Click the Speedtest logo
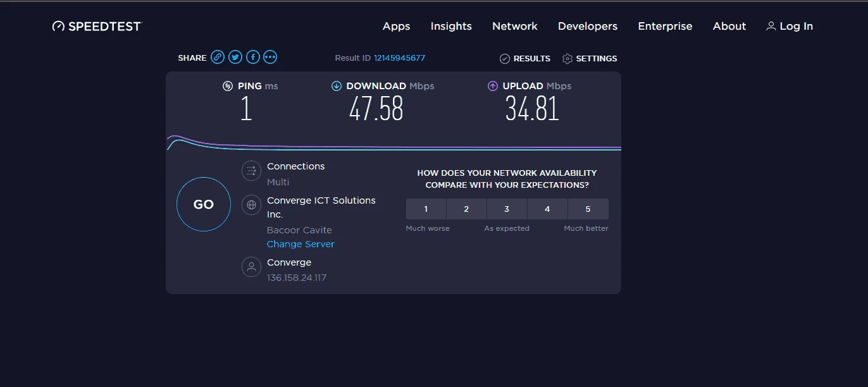This screenshot has width=868, height=387. click(x=97, y=26)
